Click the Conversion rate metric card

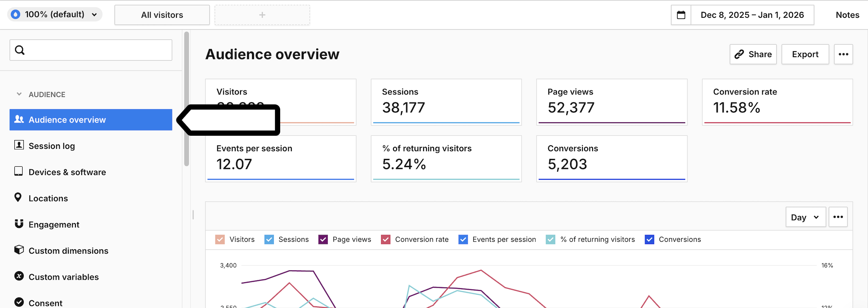pos(777,102)
